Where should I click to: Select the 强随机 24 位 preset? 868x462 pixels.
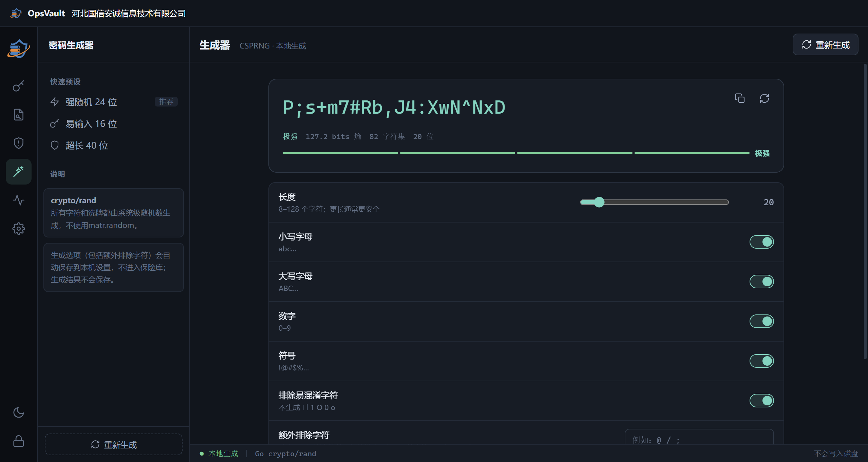pyautogui.click(x=114, y=102)
